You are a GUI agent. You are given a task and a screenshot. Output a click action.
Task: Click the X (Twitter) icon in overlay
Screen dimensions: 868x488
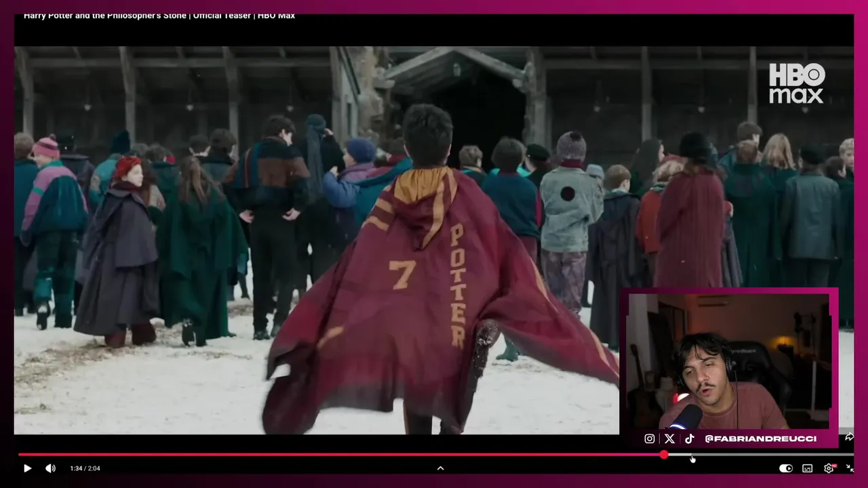point(670,439)
